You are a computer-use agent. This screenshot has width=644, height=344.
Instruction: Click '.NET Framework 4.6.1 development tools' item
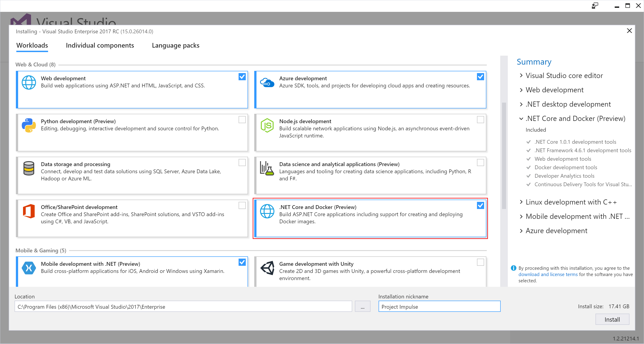583,150
